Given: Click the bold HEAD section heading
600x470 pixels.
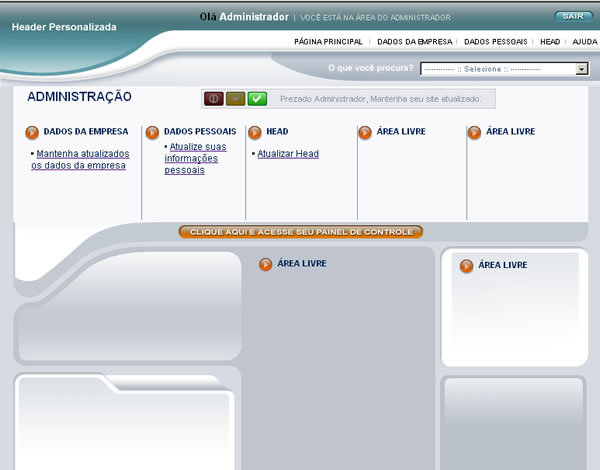Looking at the screenshot, I should pyautogui.click(x=277, y=131).
